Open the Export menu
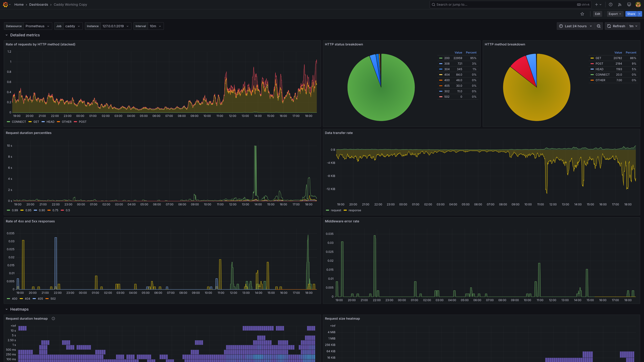Viewport: 644px width, 362px height. coord(614,14)
